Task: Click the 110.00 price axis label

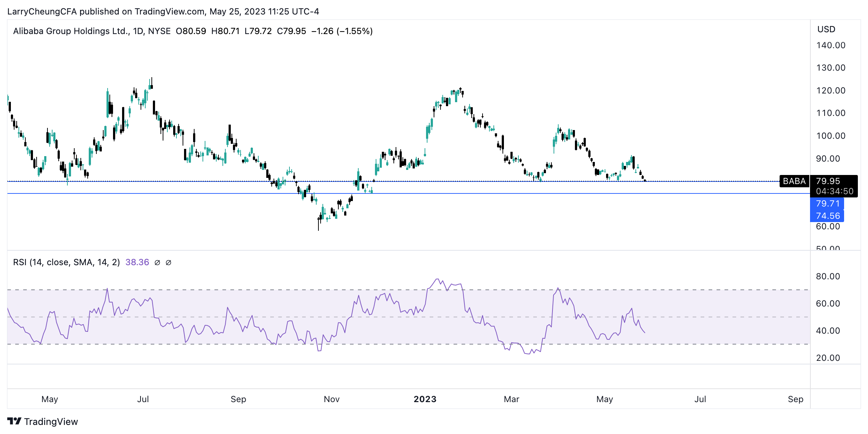Action: (831, 113)
